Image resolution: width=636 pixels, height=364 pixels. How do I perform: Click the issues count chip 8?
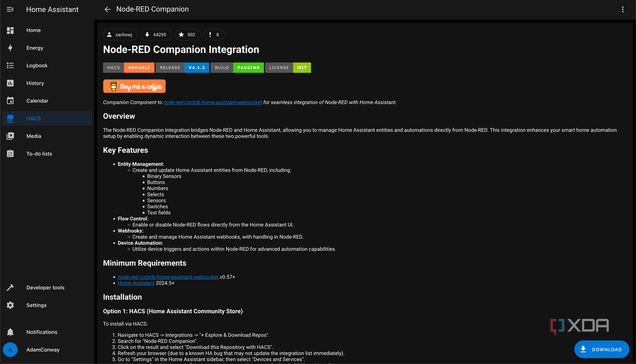214,35
